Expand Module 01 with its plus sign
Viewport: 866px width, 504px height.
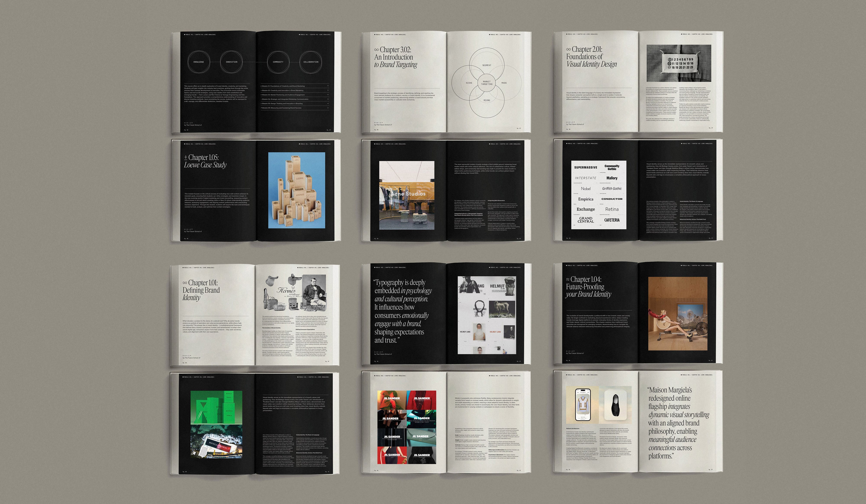click(328, 86)
